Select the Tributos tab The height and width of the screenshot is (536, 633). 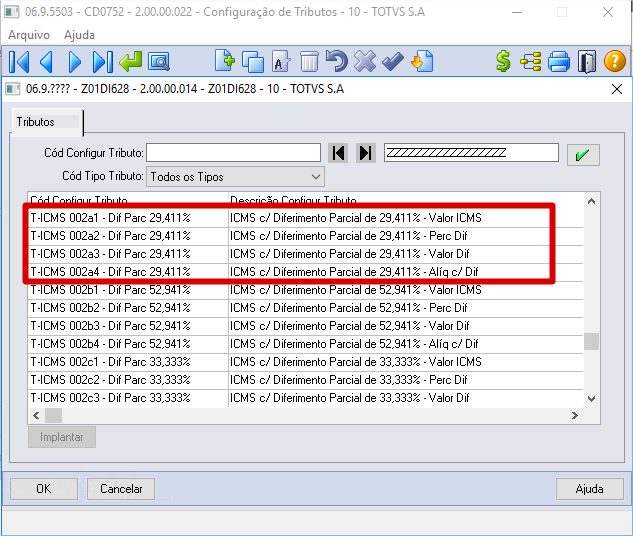click(x=47, y=122)
